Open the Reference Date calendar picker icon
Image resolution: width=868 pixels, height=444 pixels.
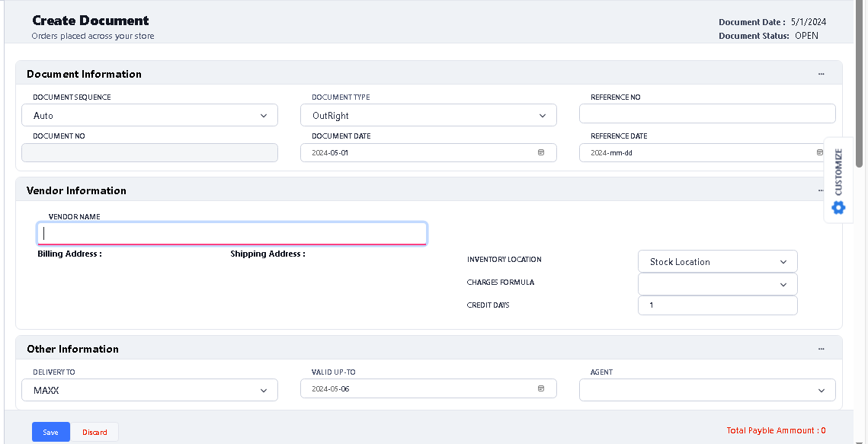coord(820,152)
